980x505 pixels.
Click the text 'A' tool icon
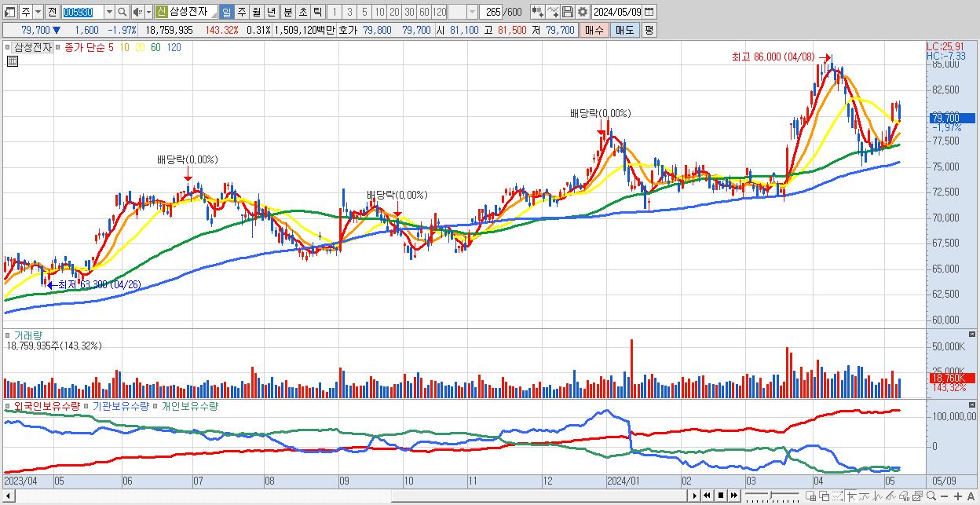tap(971, 496)
